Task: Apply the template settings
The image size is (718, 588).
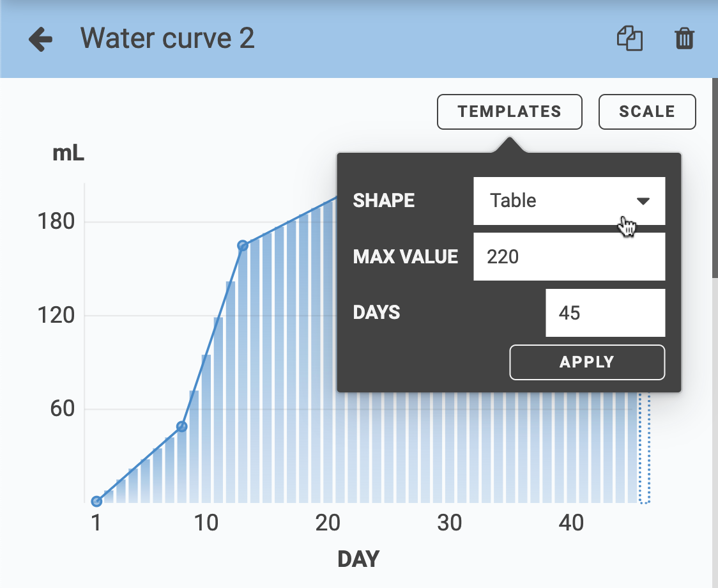Action: (x=586, y=362)
